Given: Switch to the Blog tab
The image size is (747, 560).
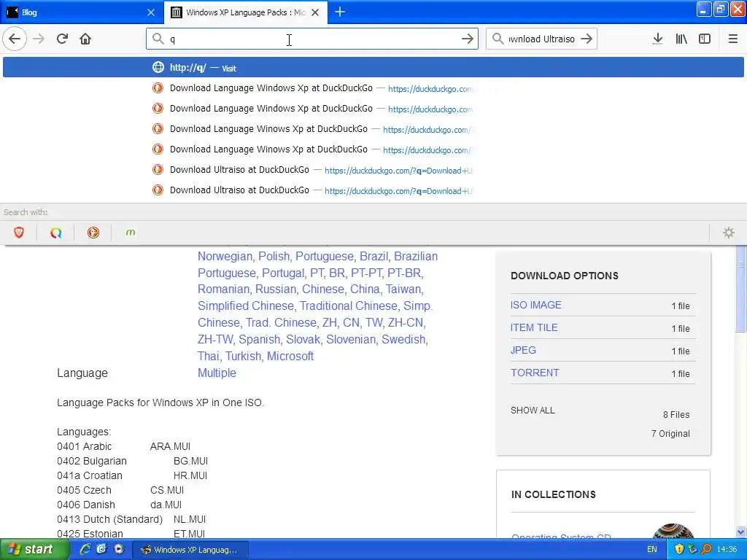Looking at the screenshot, I should coord(81,12).
